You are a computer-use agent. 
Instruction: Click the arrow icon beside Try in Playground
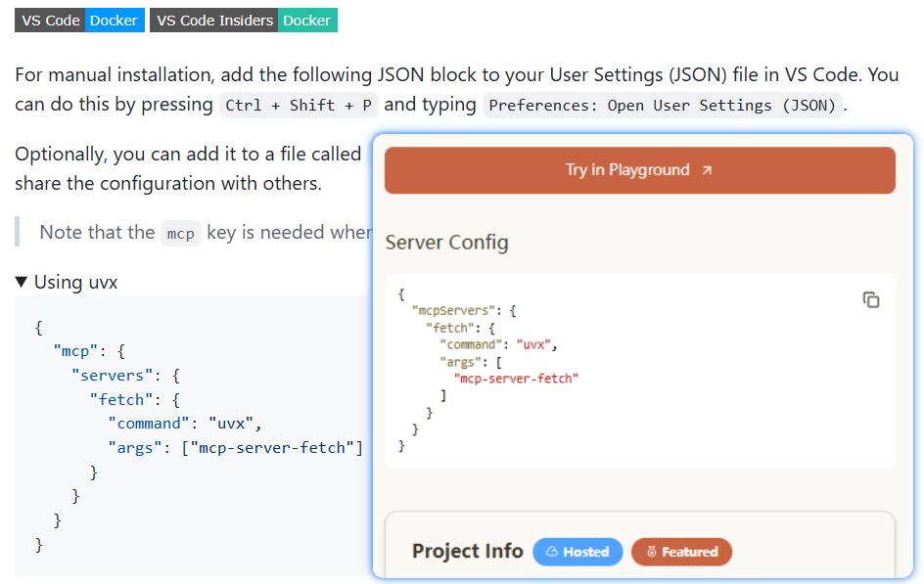coord(707,170)
